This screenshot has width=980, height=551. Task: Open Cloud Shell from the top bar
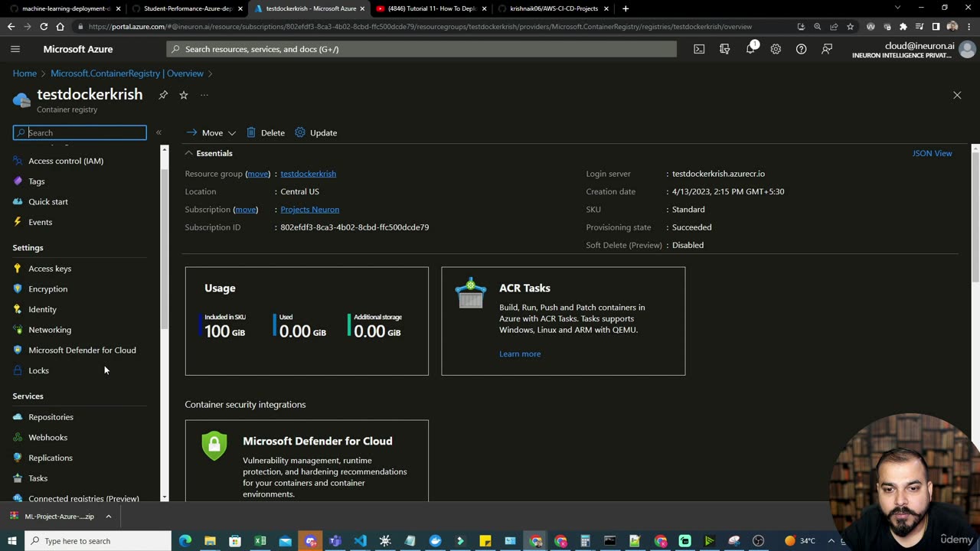coord(699,49)
